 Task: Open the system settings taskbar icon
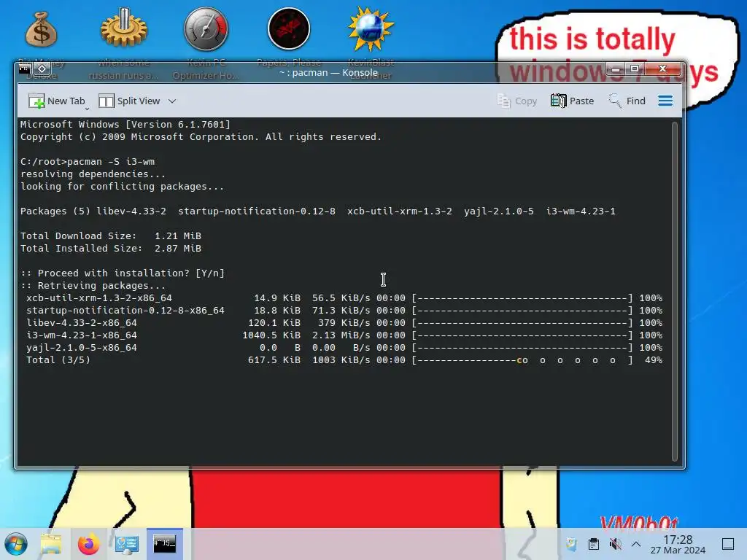(x=127, y=544)
